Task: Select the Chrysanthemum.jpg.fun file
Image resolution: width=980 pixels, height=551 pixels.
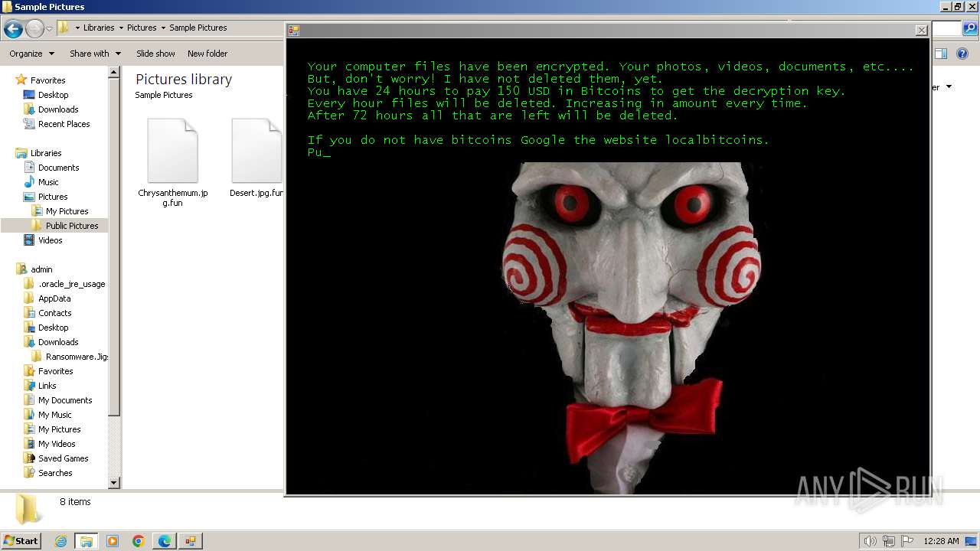Action: (x=173, y=162)
